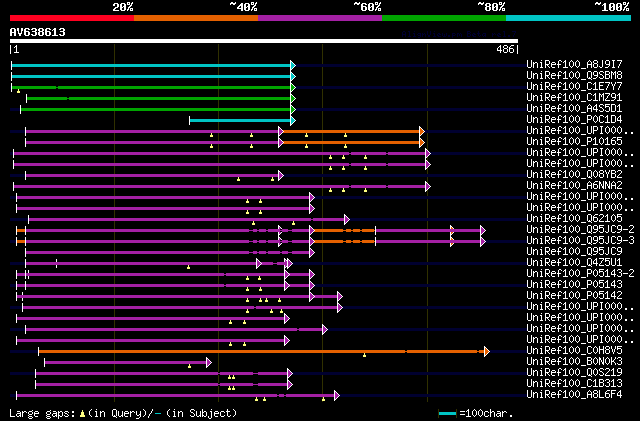The width and height of the screenshot is (640, 421).
Task: Click the yellow gap marker under the C0H8V5 bar
Action: [x=364, y=355]
